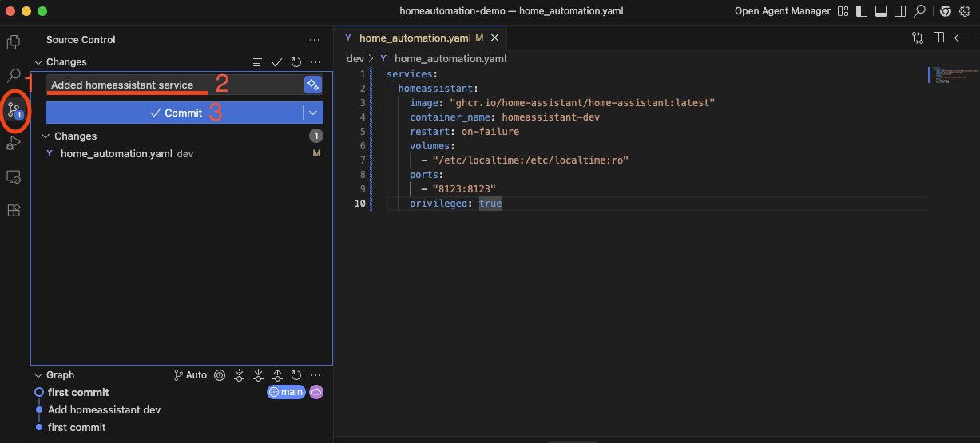This screenshot has width=980, height=443.
Task: Click the main branch badge
Action: [286, 392]
